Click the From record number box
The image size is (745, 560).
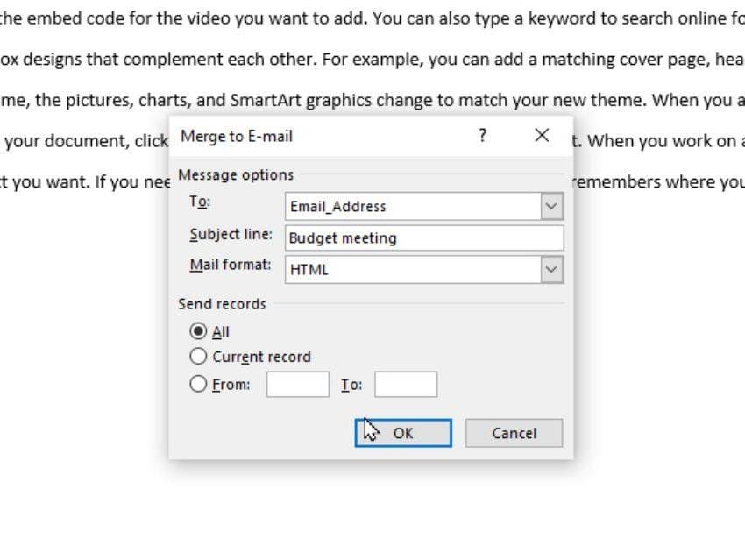300,383
